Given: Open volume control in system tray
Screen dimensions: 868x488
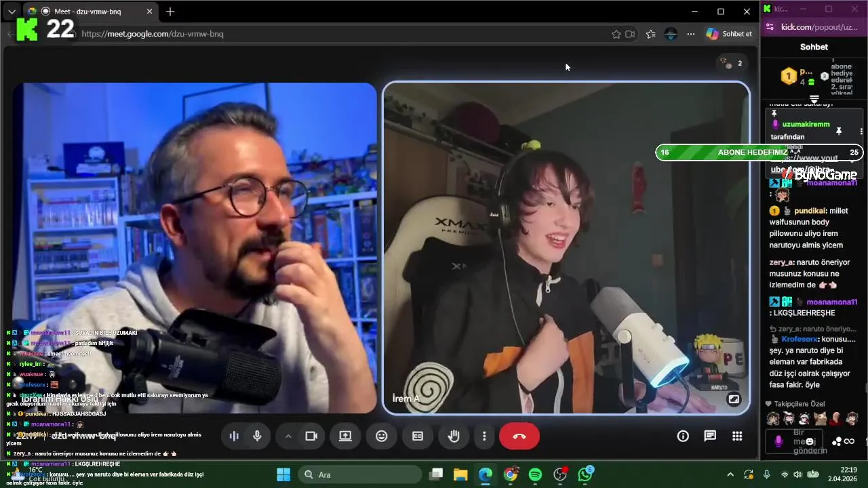Looking at the screenshot, I should (797, 474).
